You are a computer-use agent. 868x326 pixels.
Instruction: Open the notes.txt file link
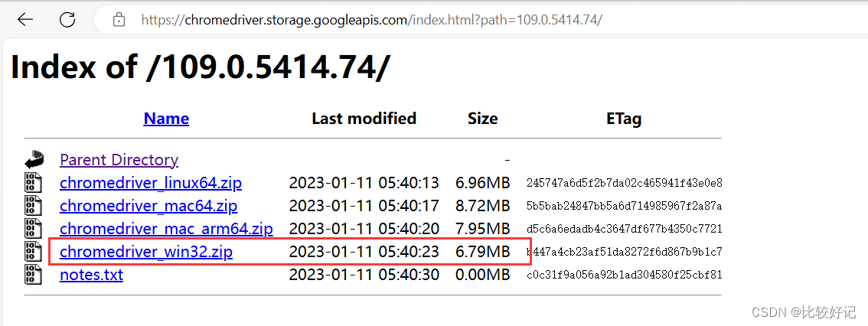click(91, 274)
